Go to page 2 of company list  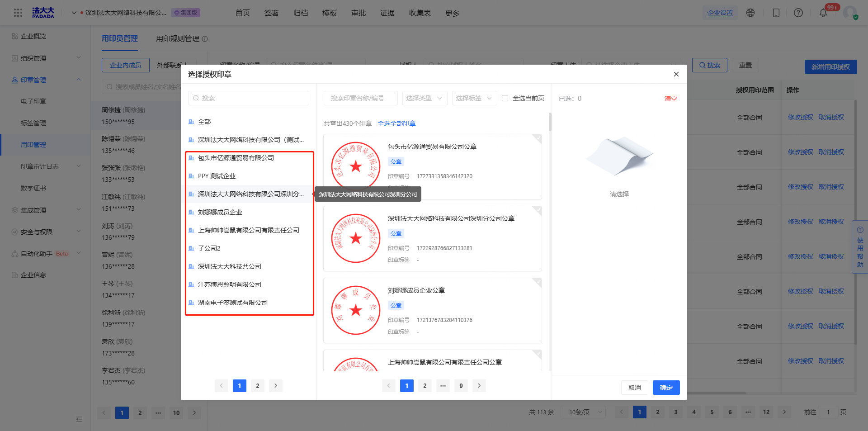click(x=258, y=386)
